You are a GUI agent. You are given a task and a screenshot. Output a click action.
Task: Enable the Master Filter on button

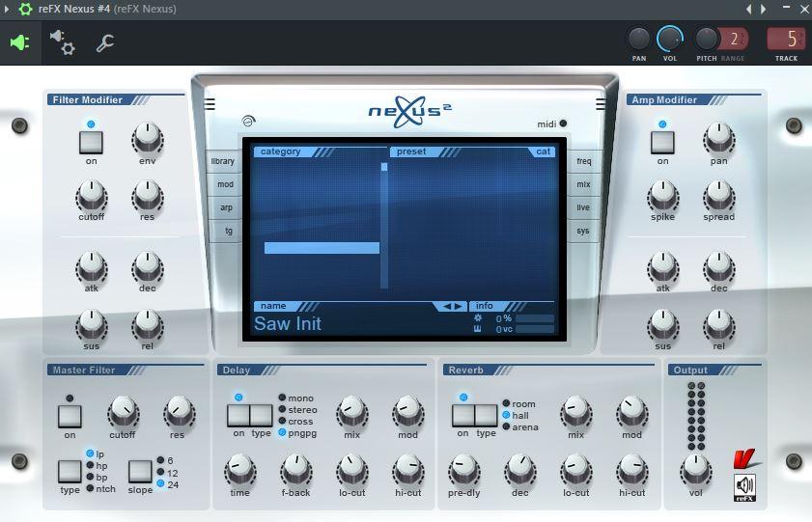(70, 417)
